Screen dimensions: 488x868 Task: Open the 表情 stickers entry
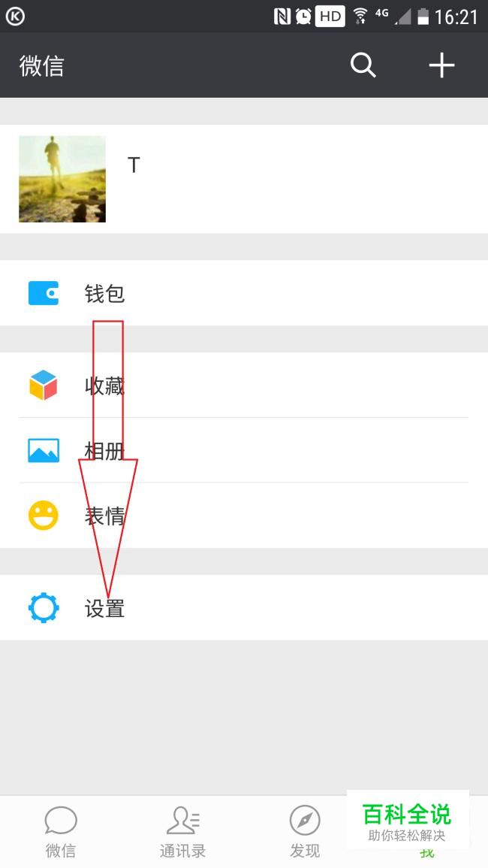[244, 516]
